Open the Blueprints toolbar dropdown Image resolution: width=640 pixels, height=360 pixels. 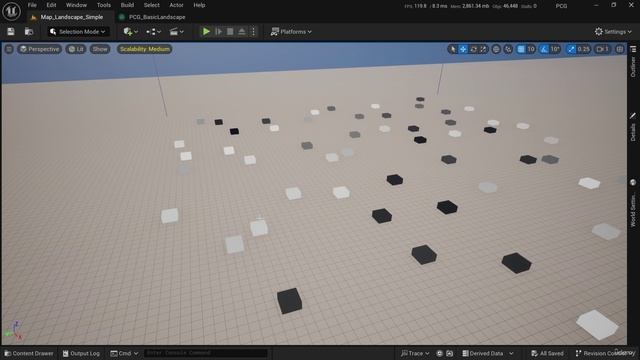(x=153, y=31)
